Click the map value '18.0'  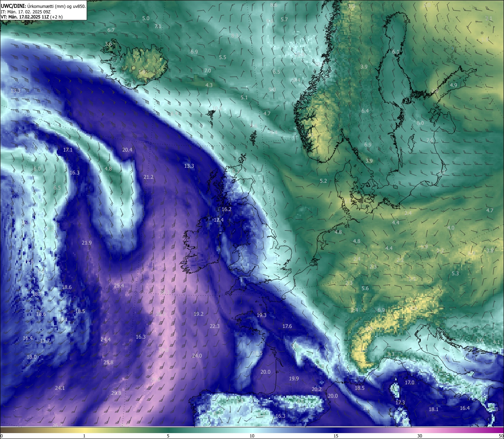click(x=31, y=357)
